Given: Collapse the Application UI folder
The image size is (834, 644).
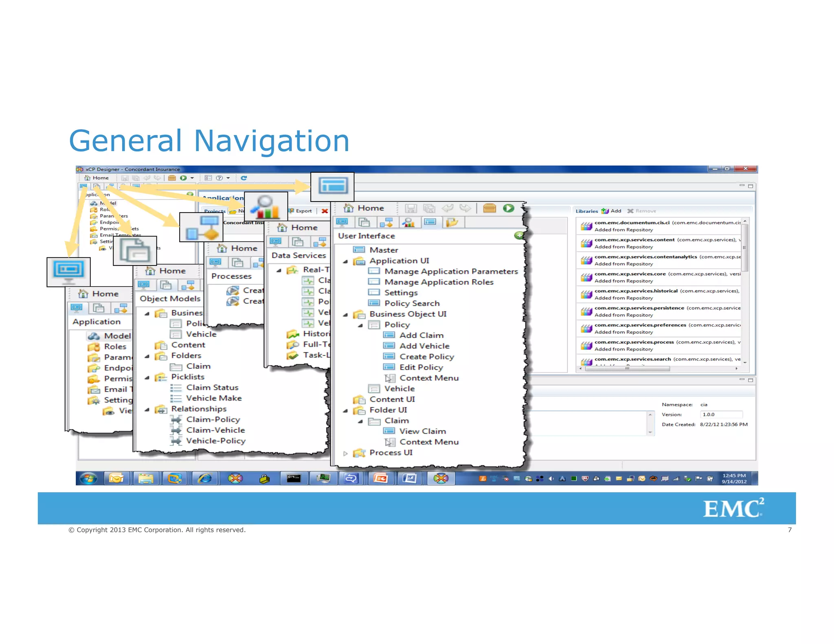Looking at the screenshot, I should pos(345,261).
